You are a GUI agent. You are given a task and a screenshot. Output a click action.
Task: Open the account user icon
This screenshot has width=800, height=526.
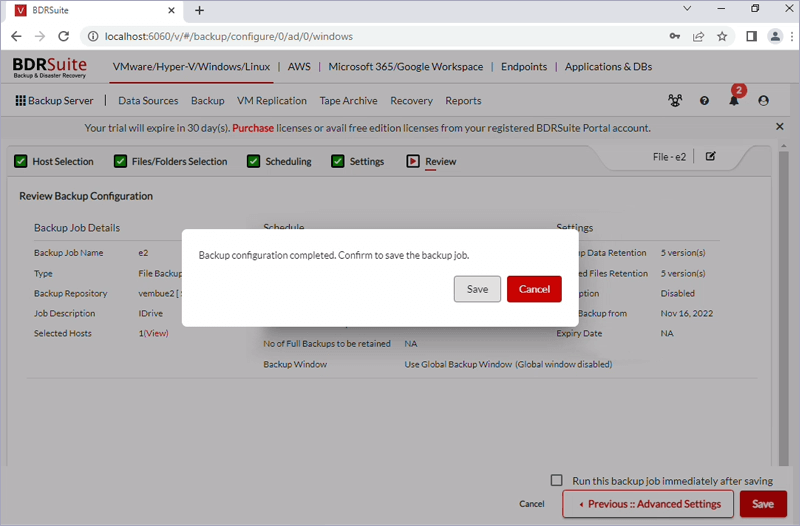(x=763, y=101)
